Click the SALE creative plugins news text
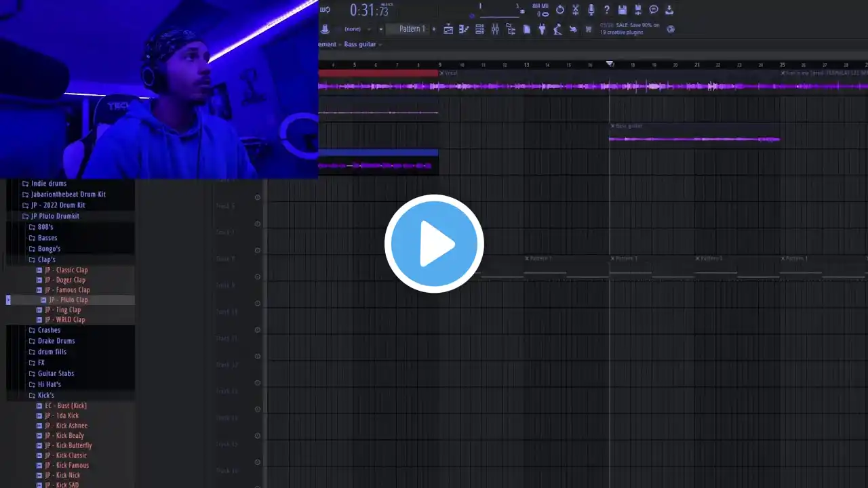This screenshot has height=488, width=868. [x=629, y=29]
